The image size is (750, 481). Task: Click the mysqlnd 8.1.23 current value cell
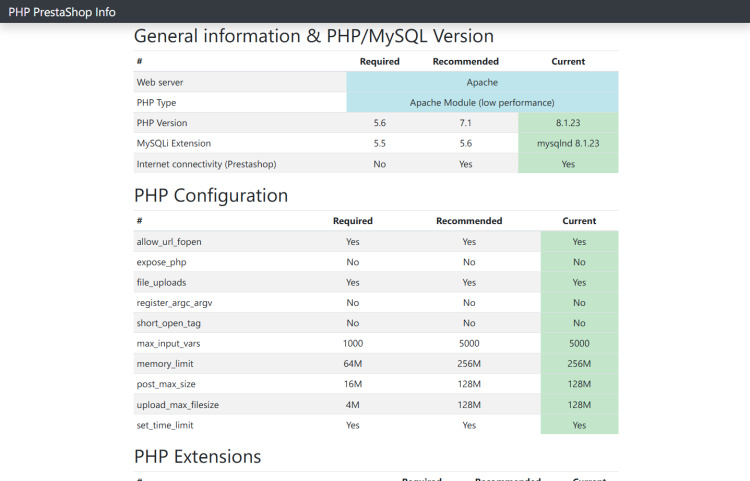(x=568, y=144)
